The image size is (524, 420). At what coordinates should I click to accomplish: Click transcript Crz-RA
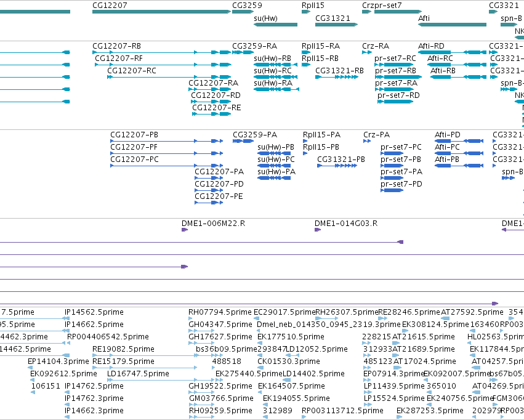367,52
